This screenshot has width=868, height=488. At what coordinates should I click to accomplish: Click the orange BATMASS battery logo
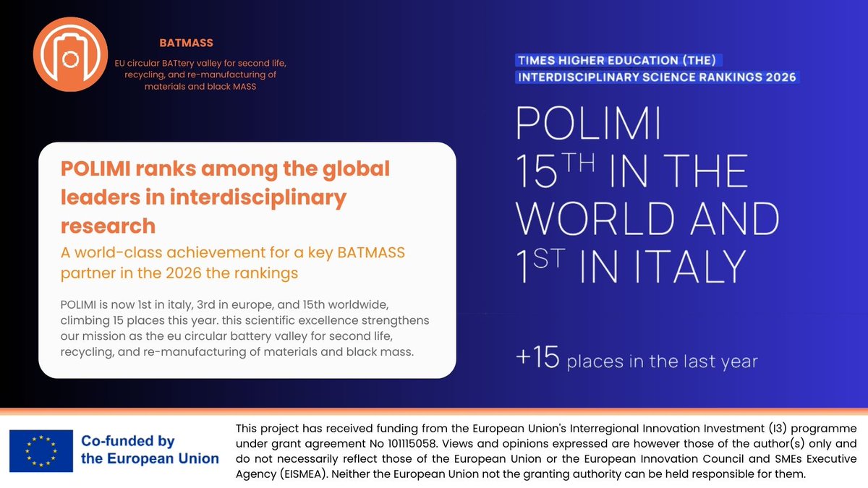click(70, 53)
